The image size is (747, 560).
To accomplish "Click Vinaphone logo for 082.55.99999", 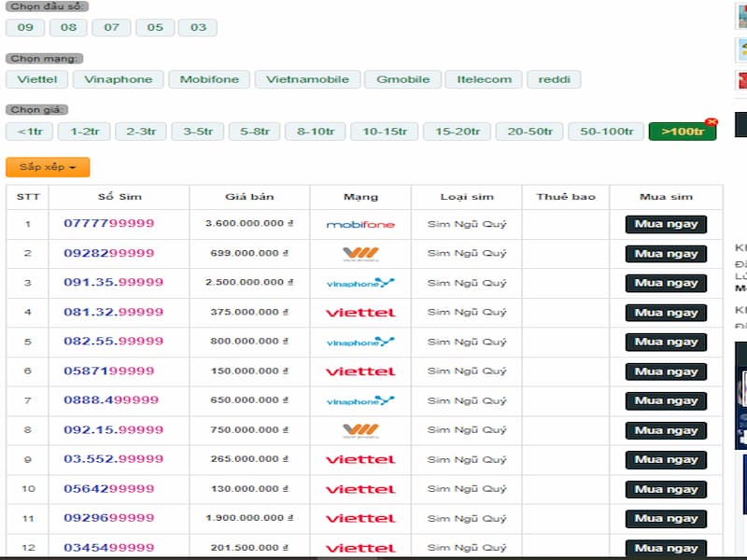I will [360, 342].
